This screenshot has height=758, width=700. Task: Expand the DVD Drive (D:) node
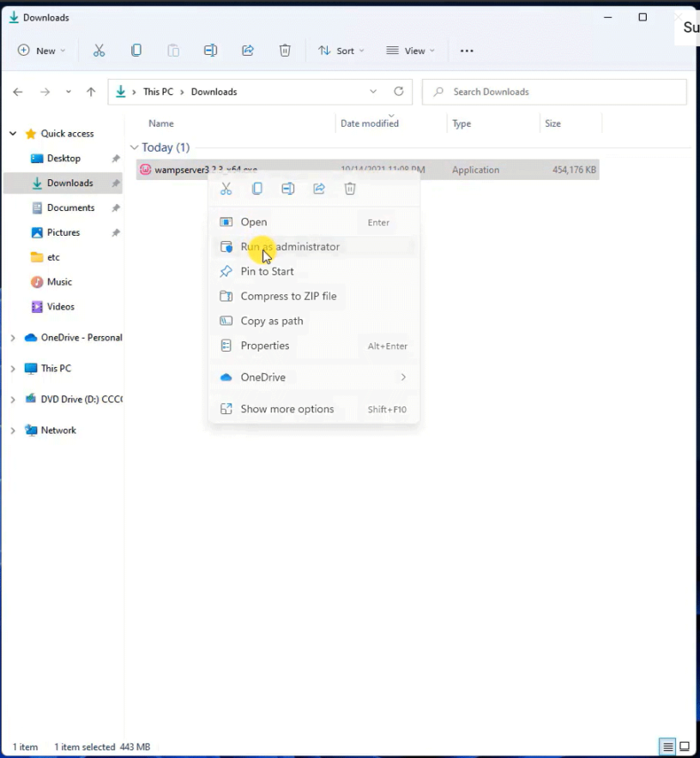coord(13,400)
